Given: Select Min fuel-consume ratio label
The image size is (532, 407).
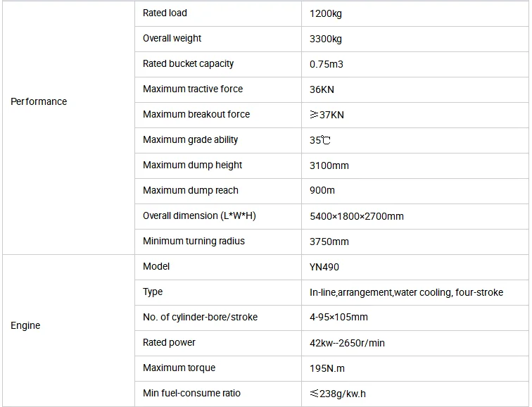Looking at the screenshot, I should [191, 393].
